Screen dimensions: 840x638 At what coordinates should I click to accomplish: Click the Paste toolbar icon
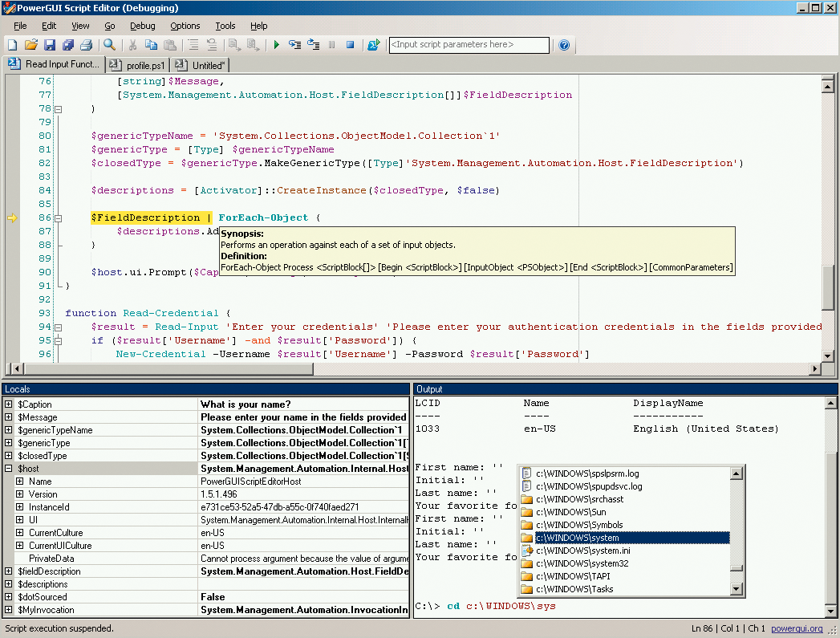coord(169,46)
